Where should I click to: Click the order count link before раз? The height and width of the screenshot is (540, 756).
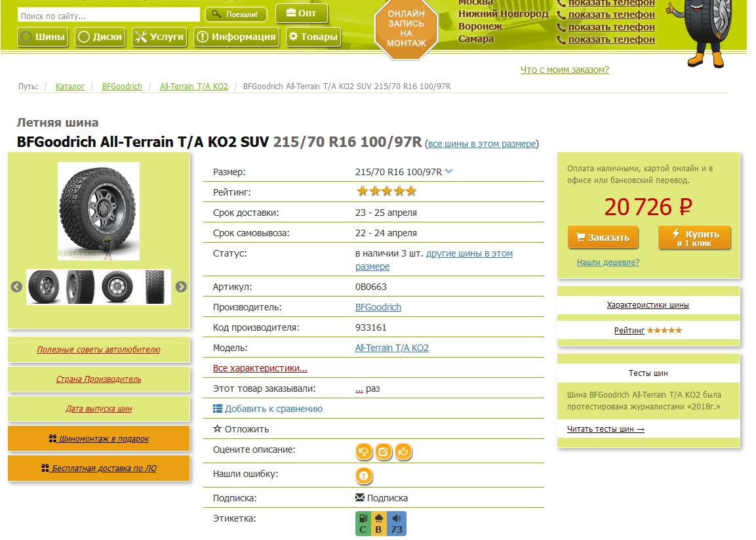coord(359,389)
